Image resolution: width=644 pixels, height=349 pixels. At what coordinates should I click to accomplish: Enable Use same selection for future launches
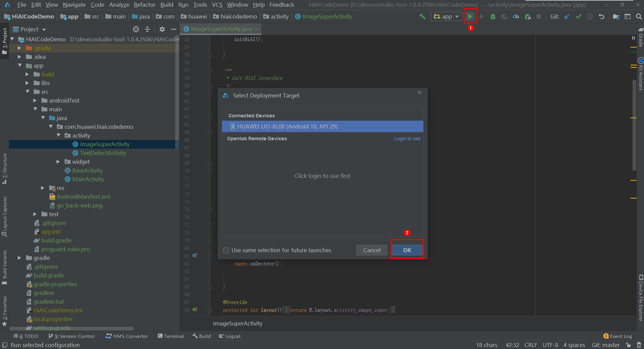point(226,250)
